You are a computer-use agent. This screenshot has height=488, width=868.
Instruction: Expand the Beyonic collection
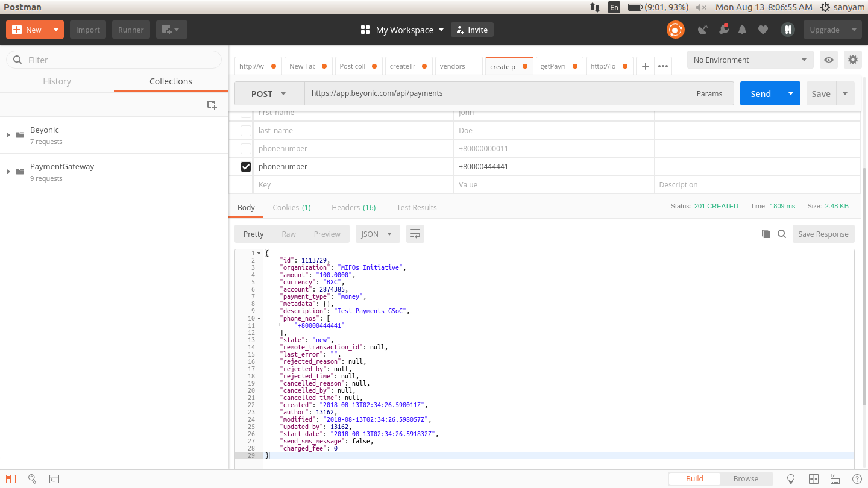(8, 135)
